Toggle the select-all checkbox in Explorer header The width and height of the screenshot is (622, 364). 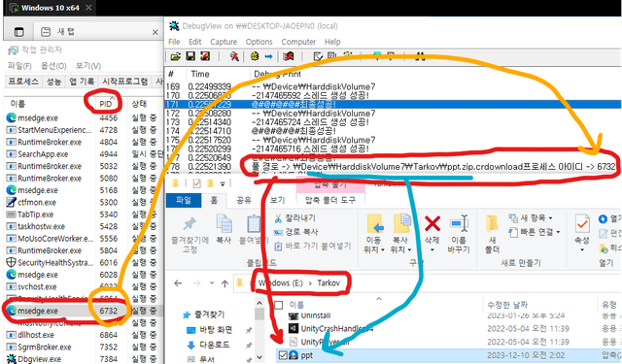tap(279, 305)
